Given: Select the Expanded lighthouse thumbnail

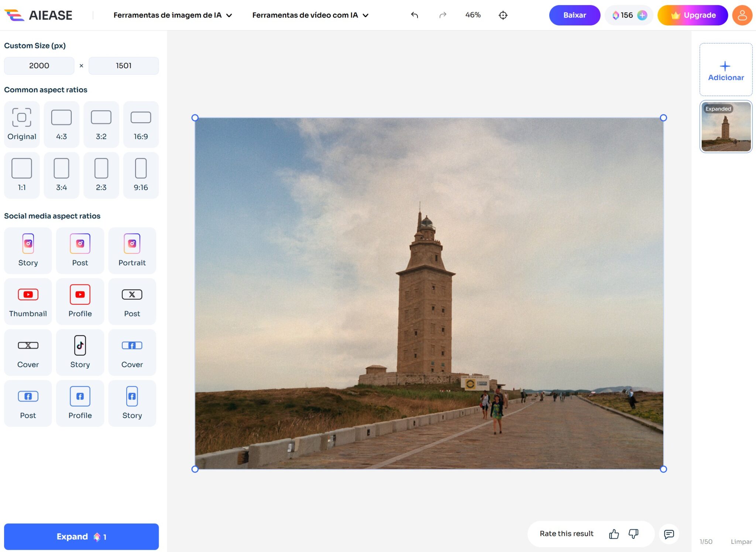Looking at the screenshot, I should [726, 127].
